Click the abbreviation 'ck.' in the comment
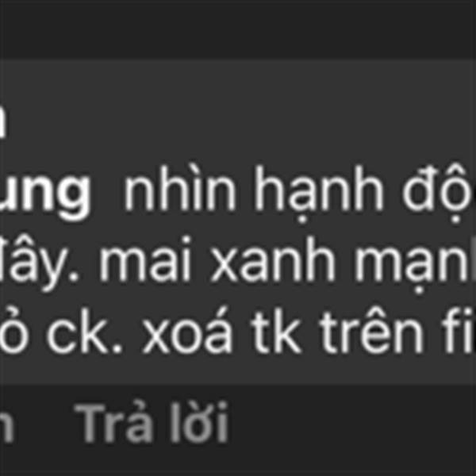 (x=84, y=330)
